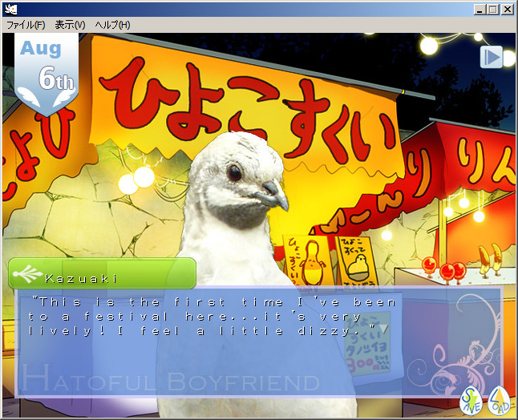
Task: Open the ファイル(F) menu
Action: pyautogui.click(x=26, y=25)
